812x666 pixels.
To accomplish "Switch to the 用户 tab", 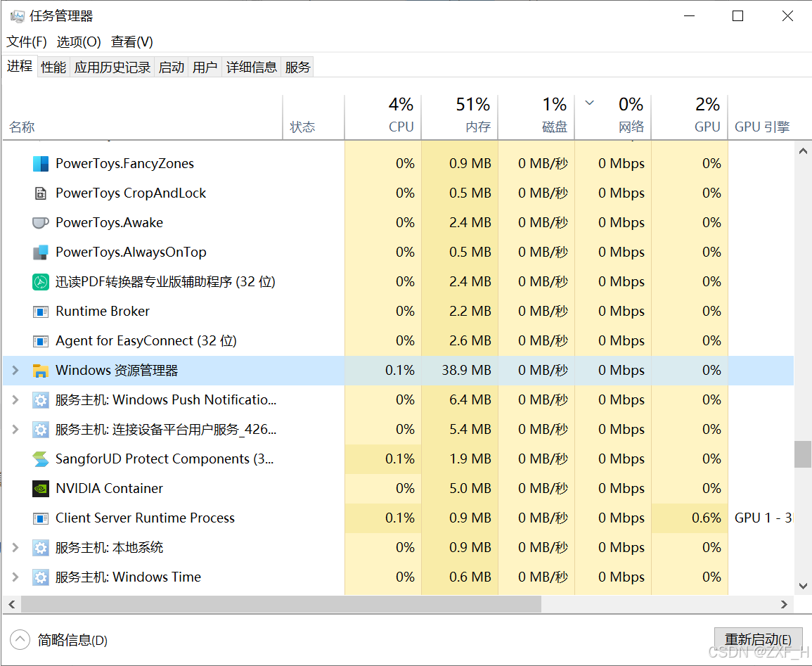I will (205, 68).
